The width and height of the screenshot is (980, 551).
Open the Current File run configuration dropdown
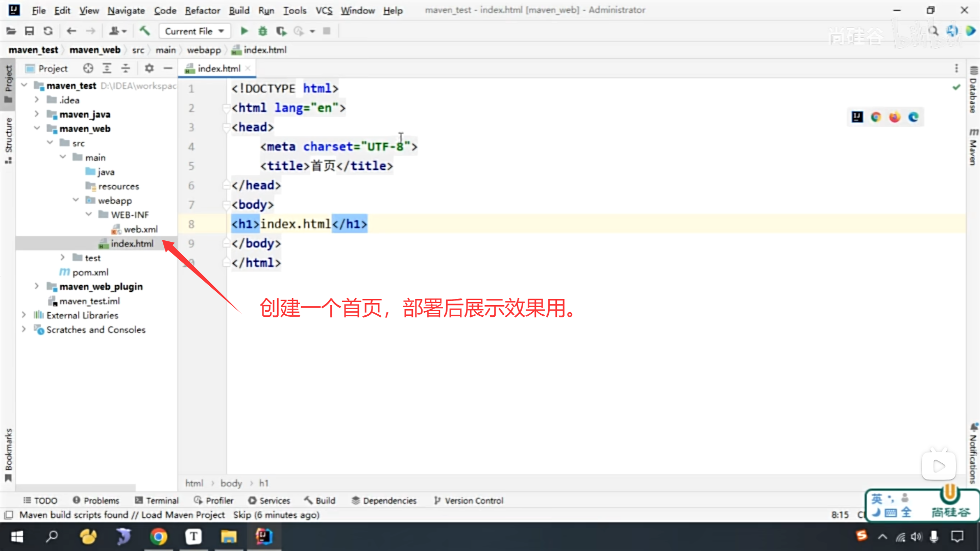point(194,31)
